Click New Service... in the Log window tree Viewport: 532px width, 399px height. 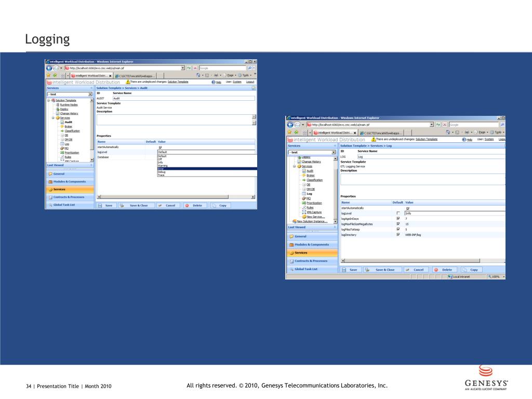point(315,217)
